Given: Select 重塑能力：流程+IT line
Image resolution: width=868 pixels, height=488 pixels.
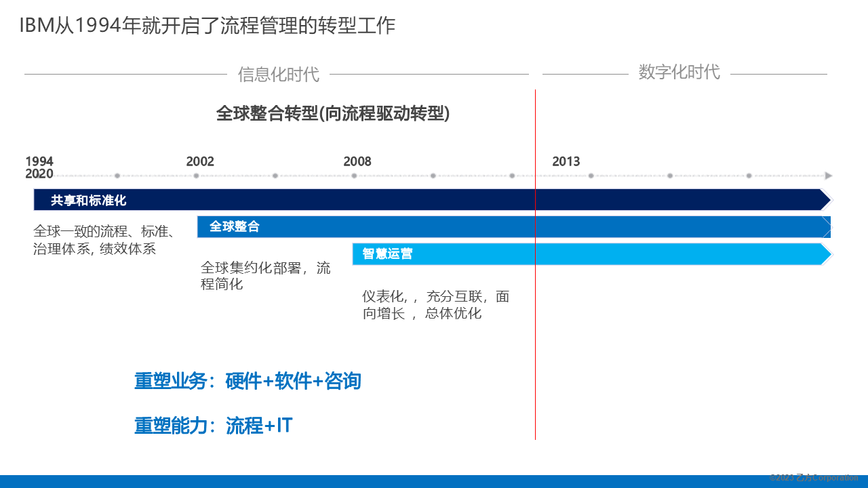Looking at the screenshot, I should pyautogui.click(x=213, y=426).
